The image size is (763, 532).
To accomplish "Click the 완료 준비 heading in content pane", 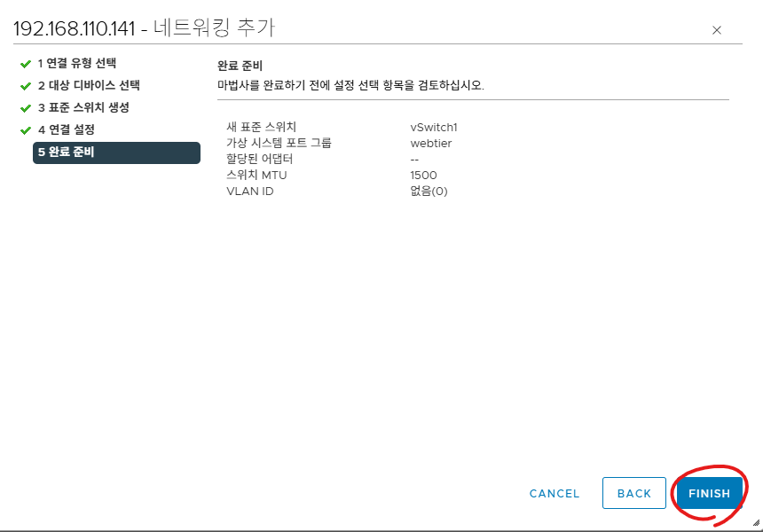I will (240, 66).
